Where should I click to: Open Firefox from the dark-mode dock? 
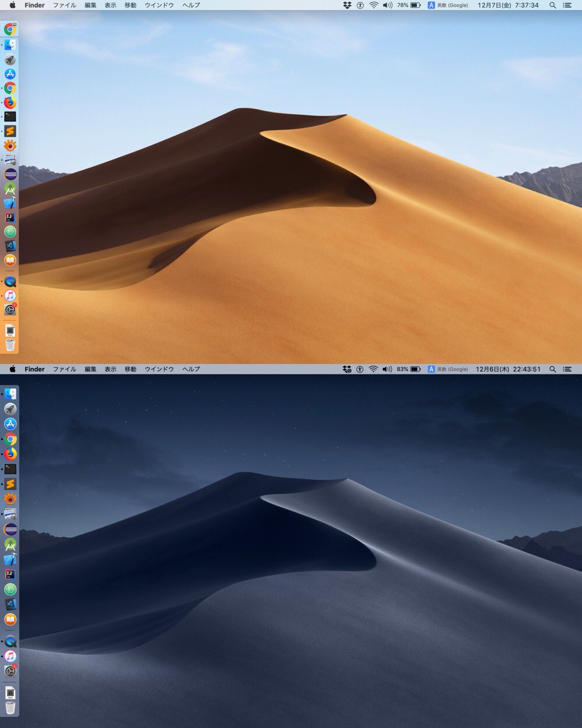coord(10,454)
